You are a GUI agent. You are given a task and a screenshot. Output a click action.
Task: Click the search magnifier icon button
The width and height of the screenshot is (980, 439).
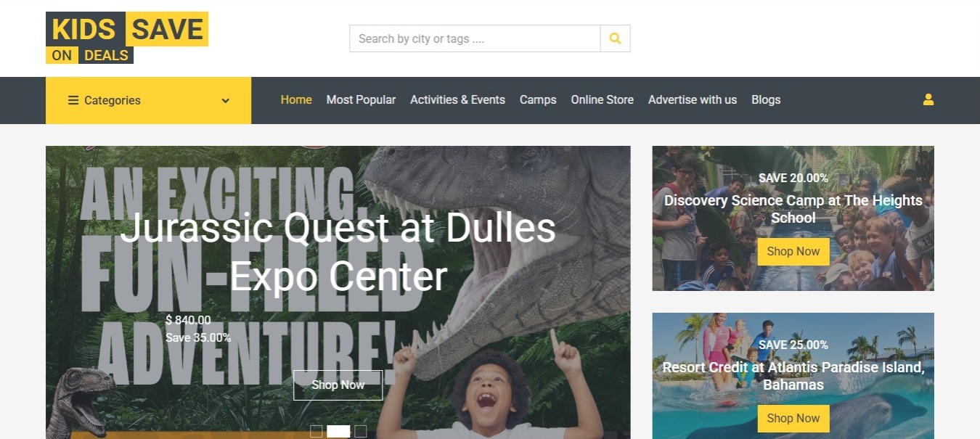(x=615, y=38)
